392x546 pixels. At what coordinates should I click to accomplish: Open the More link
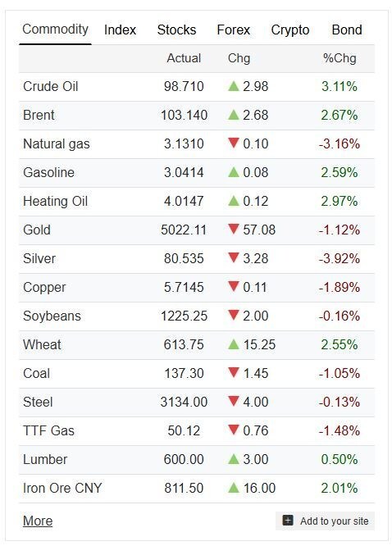(38, 521)
